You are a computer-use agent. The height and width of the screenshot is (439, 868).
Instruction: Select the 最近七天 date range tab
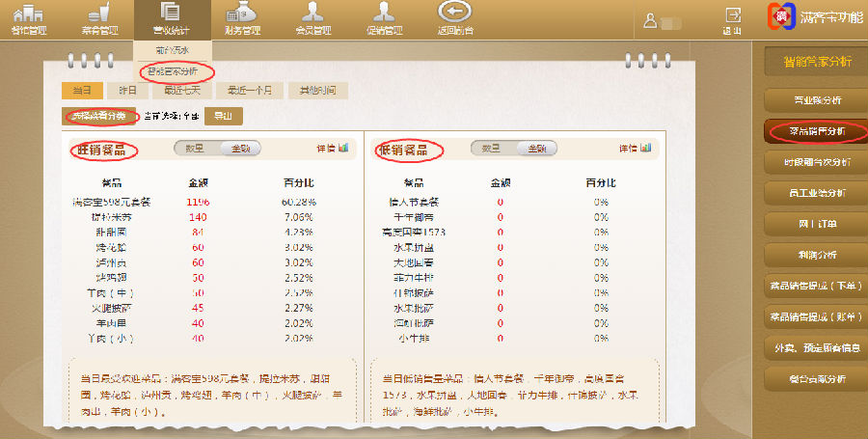[x=181, y=91]
